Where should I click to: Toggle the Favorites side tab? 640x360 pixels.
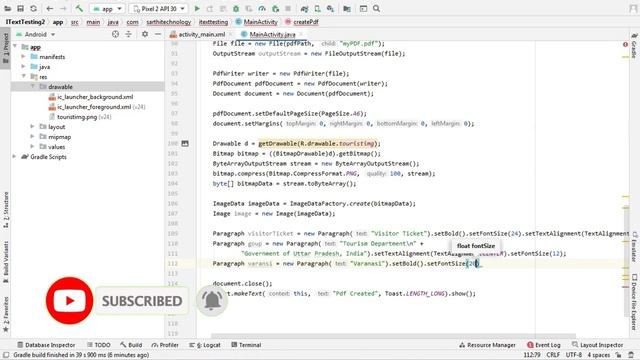5,313
